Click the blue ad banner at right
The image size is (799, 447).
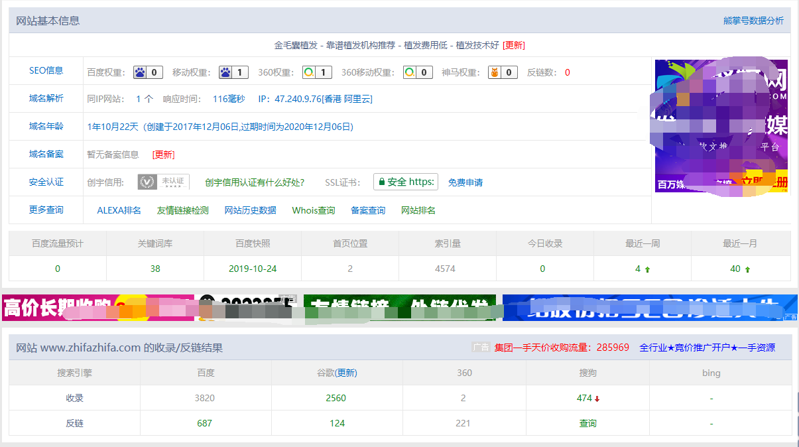tap(650, 307)
